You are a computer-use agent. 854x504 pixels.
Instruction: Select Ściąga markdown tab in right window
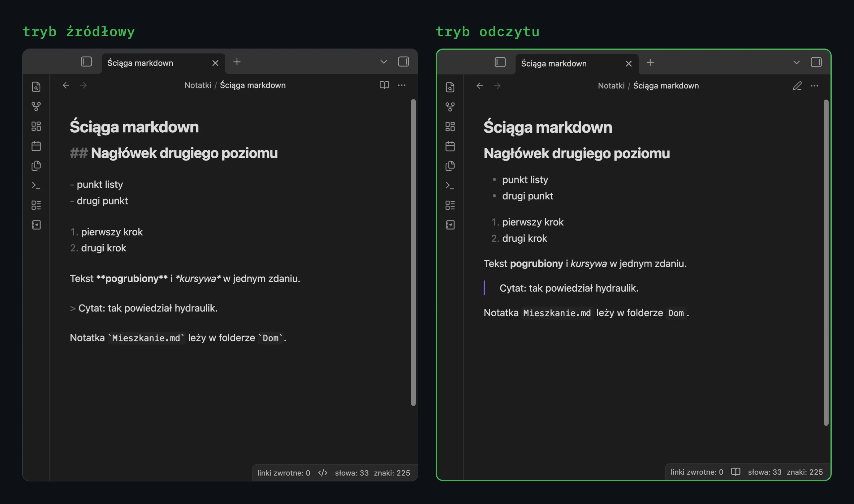pos(577,64)
